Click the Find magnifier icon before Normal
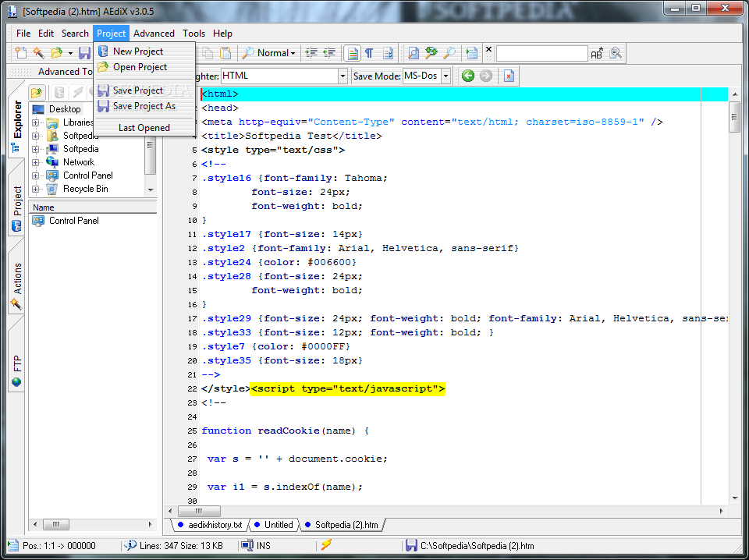The image size is (749, 560). [x=247, y=52]
